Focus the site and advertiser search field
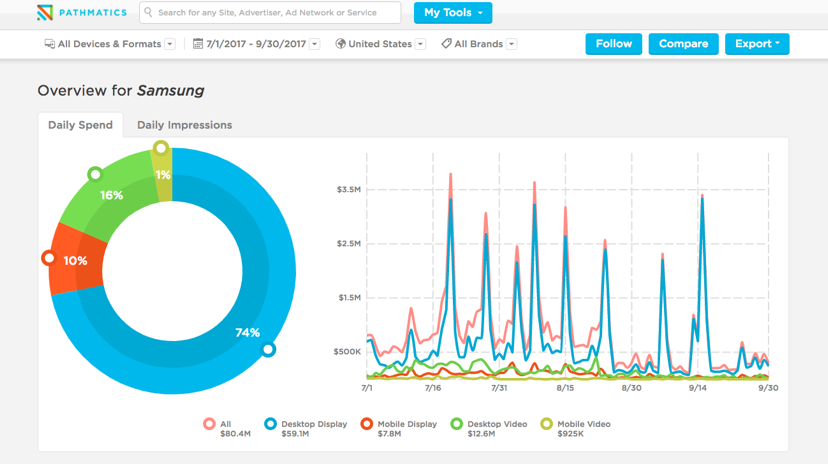 tap(275, 13)
